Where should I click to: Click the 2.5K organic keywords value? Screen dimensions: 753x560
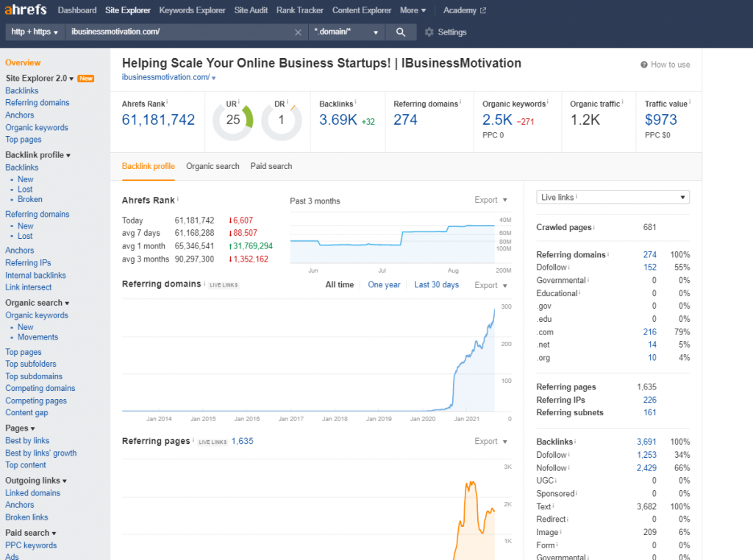click(x=497, y=120)
